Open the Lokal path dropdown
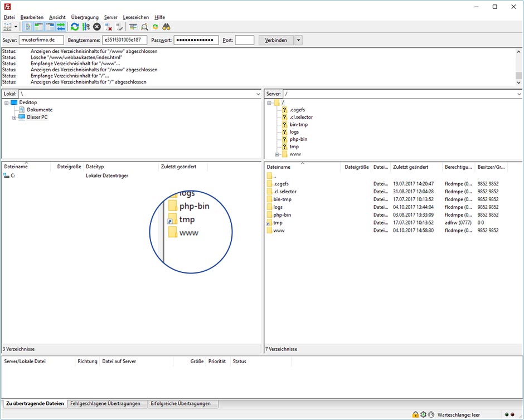524x420 pixels. tap(258, 94)
